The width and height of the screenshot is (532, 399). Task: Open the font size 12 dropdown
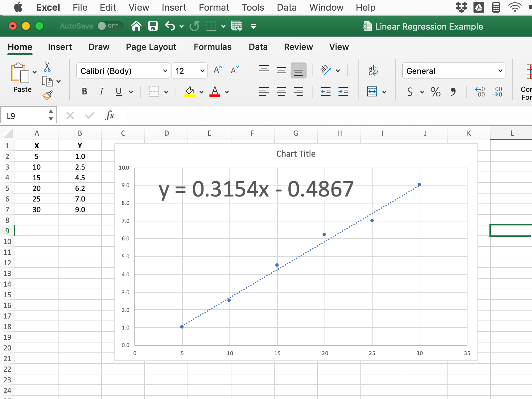(190, 71)
